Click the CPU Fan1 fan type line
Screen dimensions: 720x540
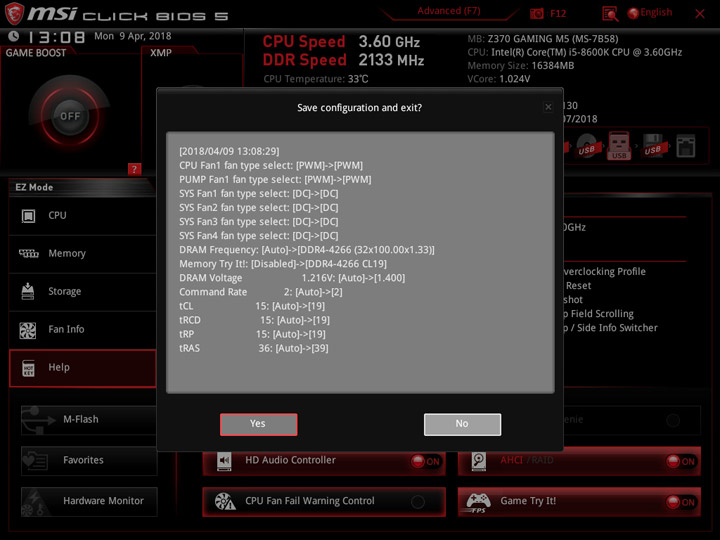271,165
